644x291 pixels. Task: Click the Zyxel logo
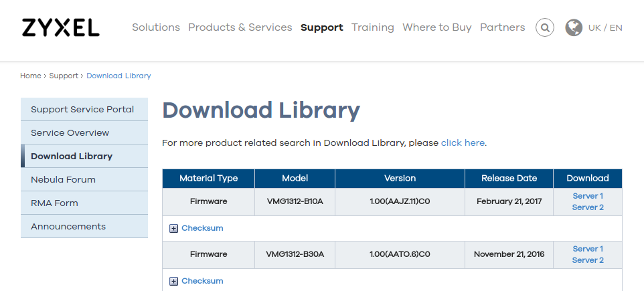tap(61, 27)
